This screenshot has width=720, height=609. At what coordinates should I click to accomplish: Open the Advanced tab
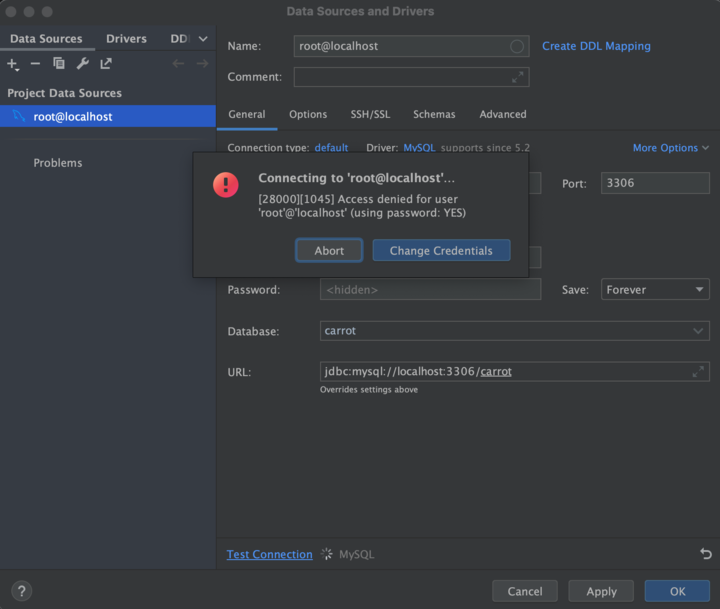503,114
